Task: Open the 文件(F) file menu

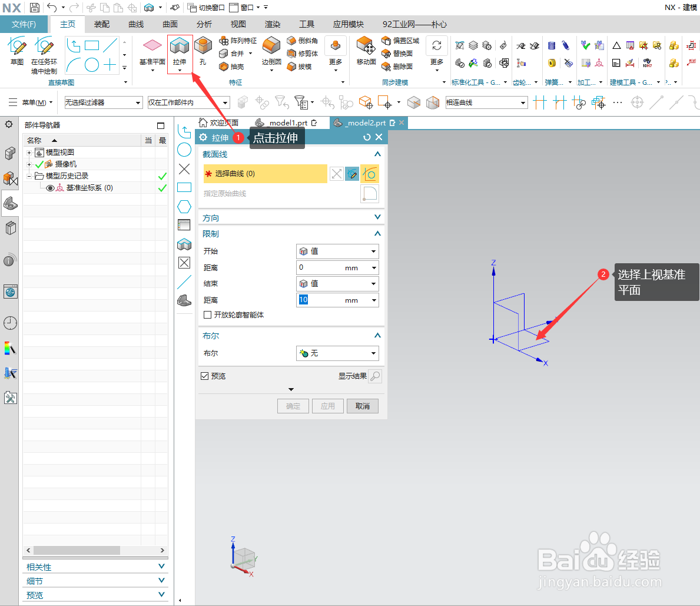Action: tap(24, 24)
